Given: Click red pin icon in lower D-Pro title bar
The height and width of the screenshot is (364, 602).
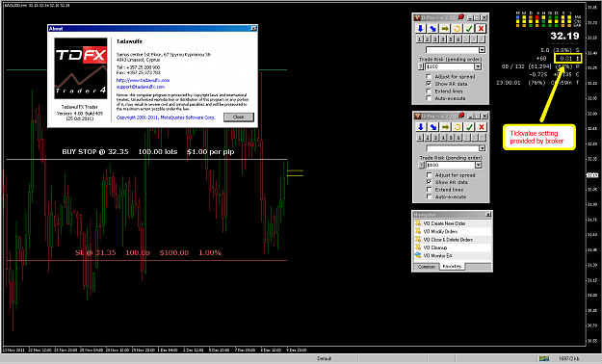Looking at the screenshot, I should 461,116.
